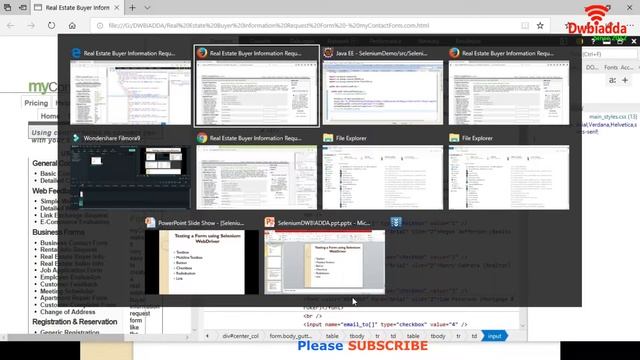Image resolution: width=640 pixels, height=360 pixels.
Task: Switch to Wondershare Filmora9 thumbnail
Action: tap(130, 178)
